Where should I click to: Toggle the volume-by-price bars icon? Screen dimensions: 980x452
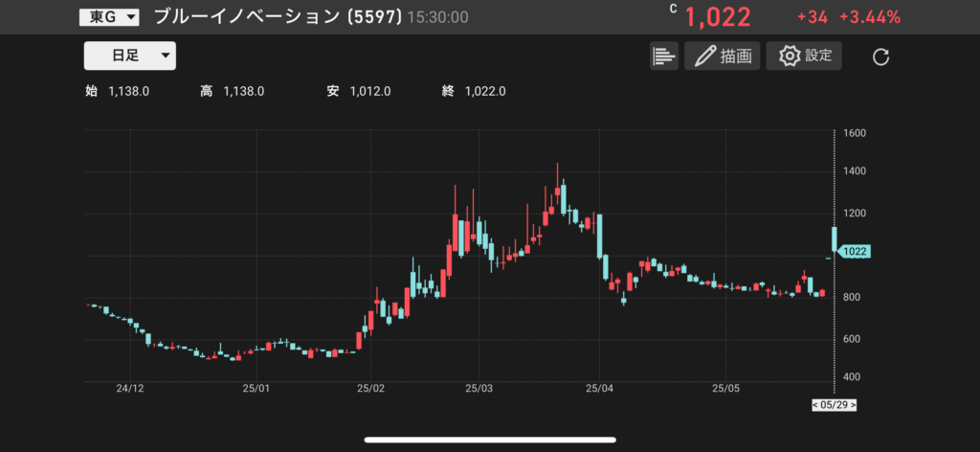[x=664, y=56]
